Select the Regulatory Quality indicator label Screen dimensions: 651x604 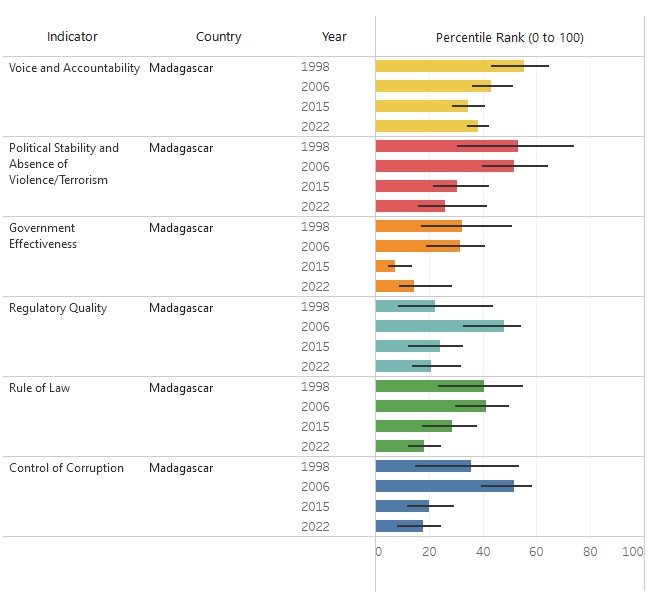[x=58, y=308]
